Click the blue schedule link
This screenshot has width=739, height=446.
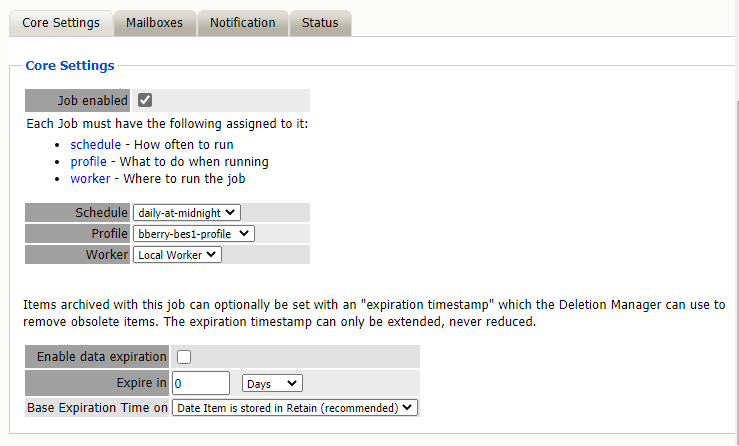click(x=95, y=144)
